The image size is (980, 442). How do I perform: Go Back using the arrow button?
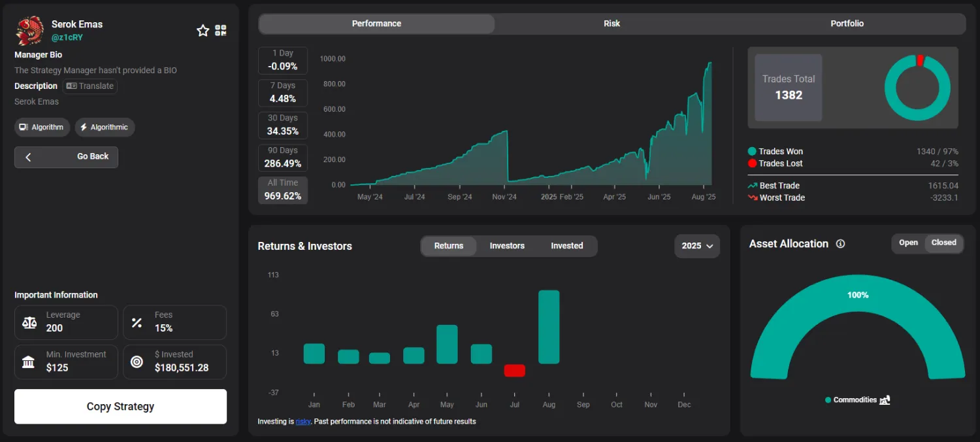pyautogui.click(x=66, y=157)
